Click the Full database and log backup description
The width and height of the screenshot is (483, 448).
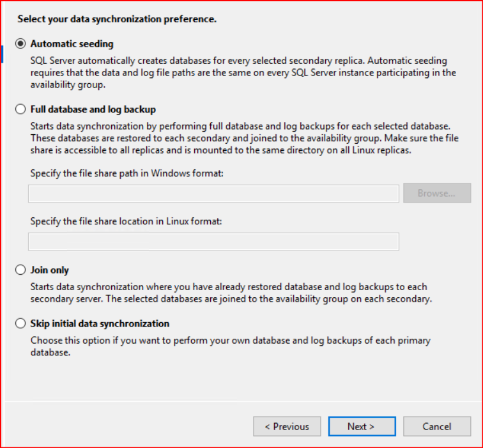click(x=244, y=139)
